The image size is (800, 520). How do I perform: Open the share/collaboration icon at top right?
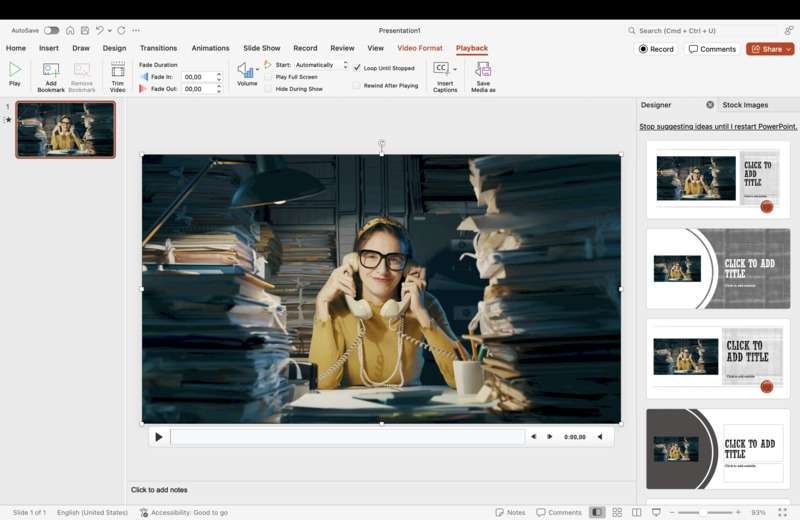[789, 31]
